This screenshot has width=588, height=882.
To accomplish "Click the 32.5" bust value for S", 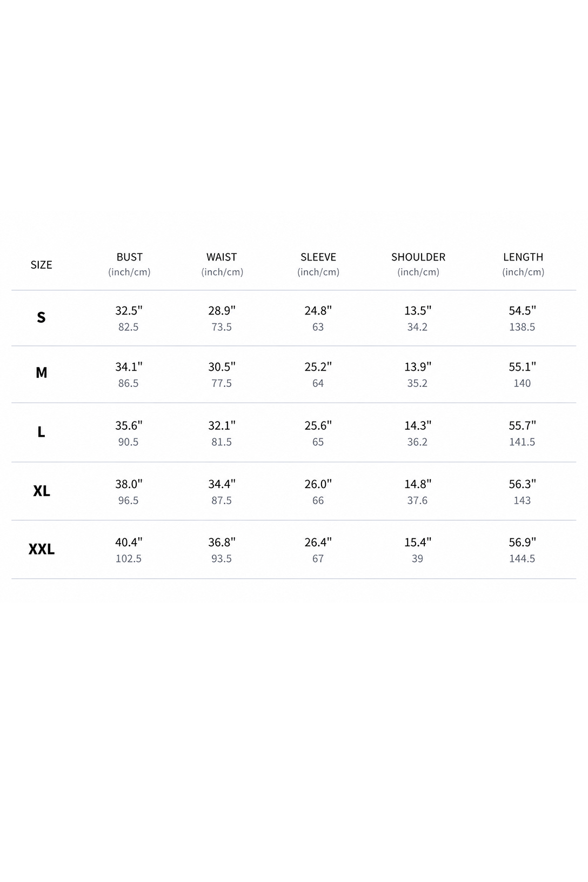I will [x=129, y=311].
